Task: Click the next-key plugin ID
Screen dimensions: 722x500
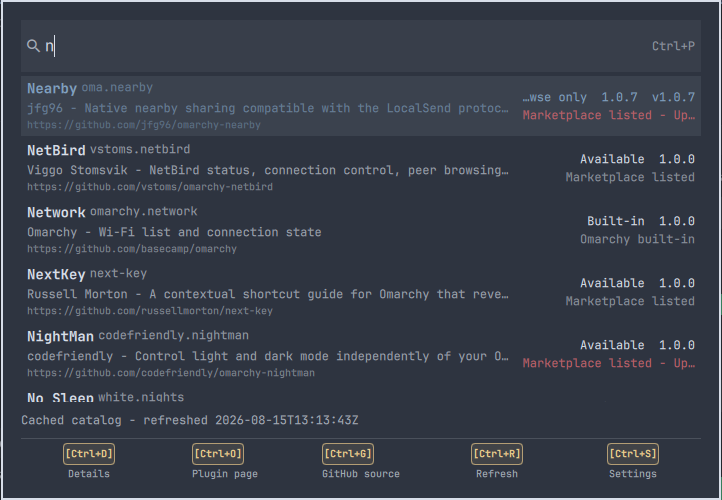Action: point(118,273)
